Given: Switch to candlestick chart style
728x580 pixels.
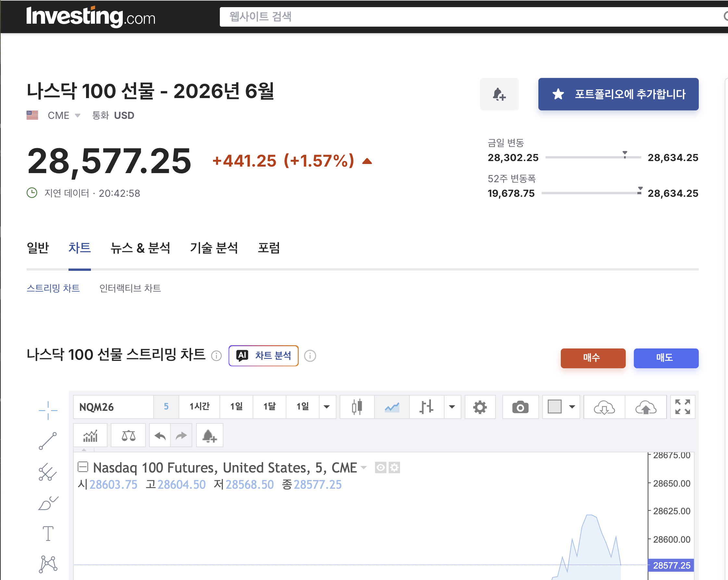Looking at the screenshot, I should pos(357,407).
